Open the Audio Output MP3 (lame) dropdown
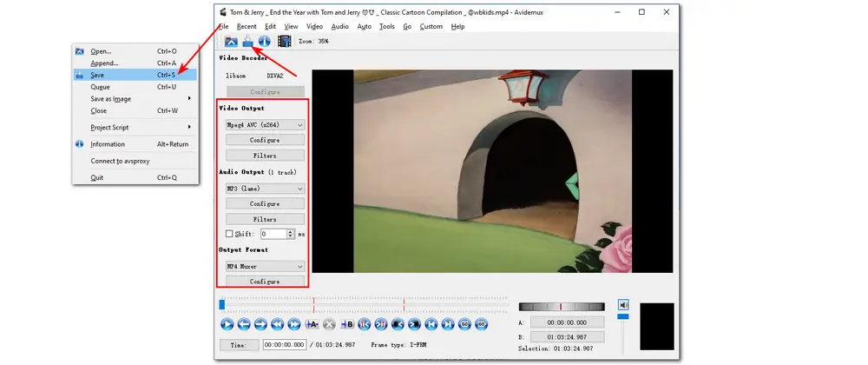This screenshot has height=365, width=868. pyautogui.click(x=265, y=189)
